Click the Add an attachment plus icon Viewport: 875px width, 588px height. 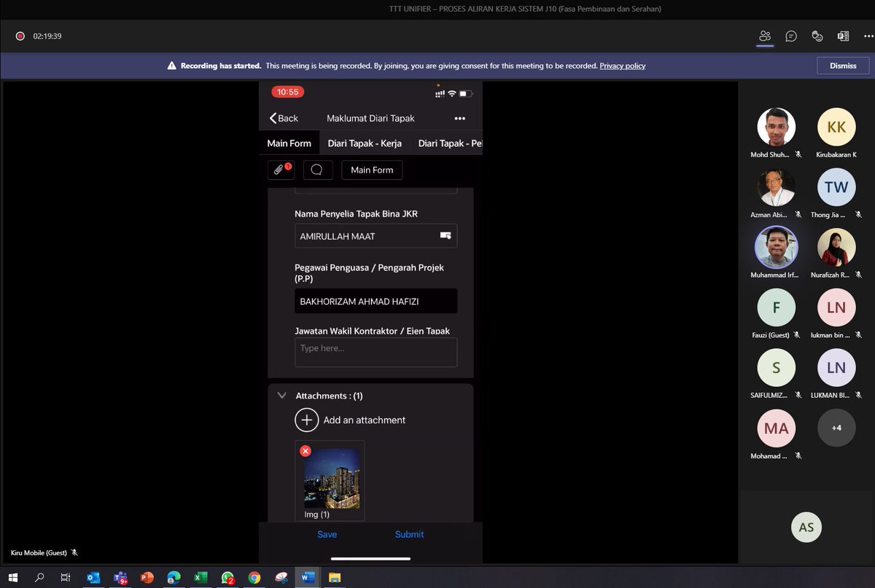click(306, 420)
